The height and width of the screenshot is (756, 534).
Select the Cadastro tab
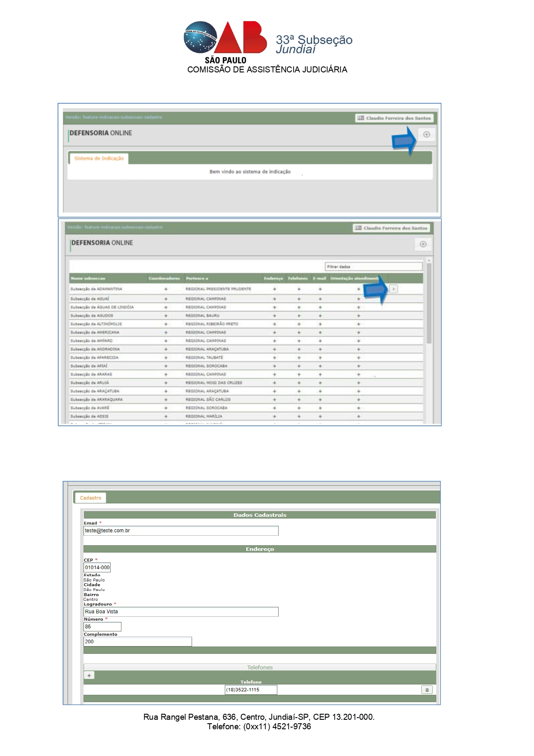[90, 498]
